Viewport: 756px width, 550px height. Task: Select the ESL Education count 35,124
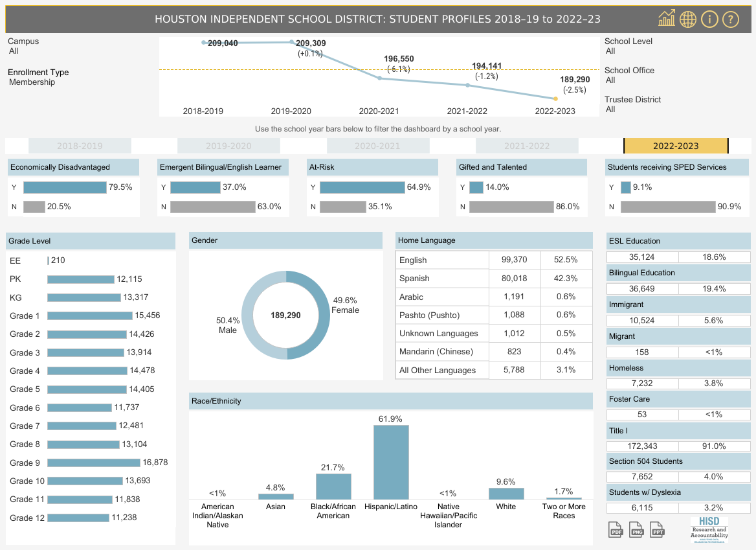(x=642, y=257)
